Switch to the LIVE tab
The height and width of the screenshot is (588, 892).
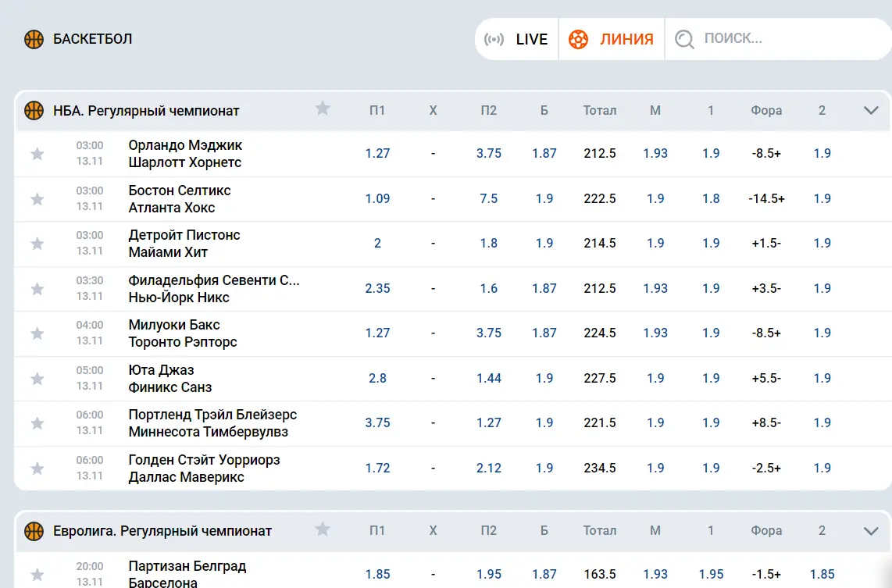[x=516, y=39]
